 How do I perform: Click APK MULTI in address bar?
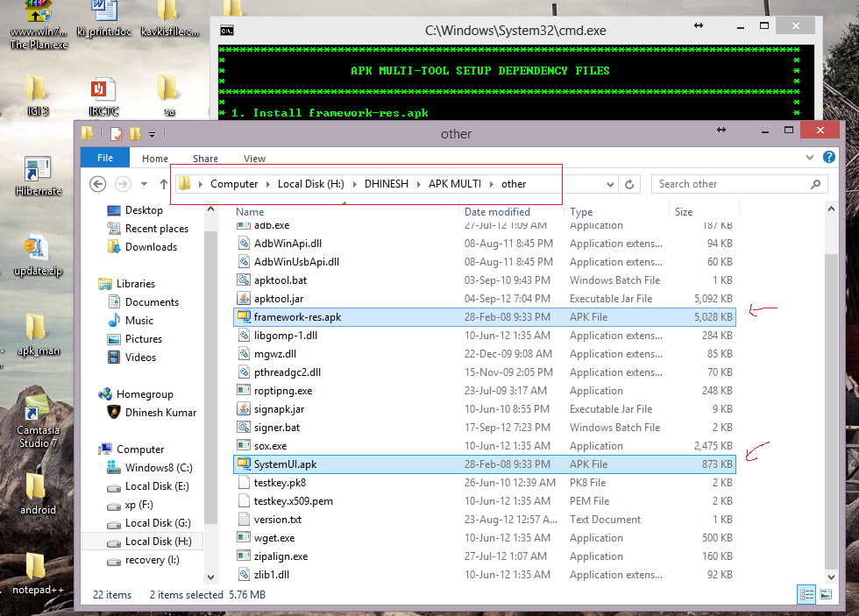(455, 184)
